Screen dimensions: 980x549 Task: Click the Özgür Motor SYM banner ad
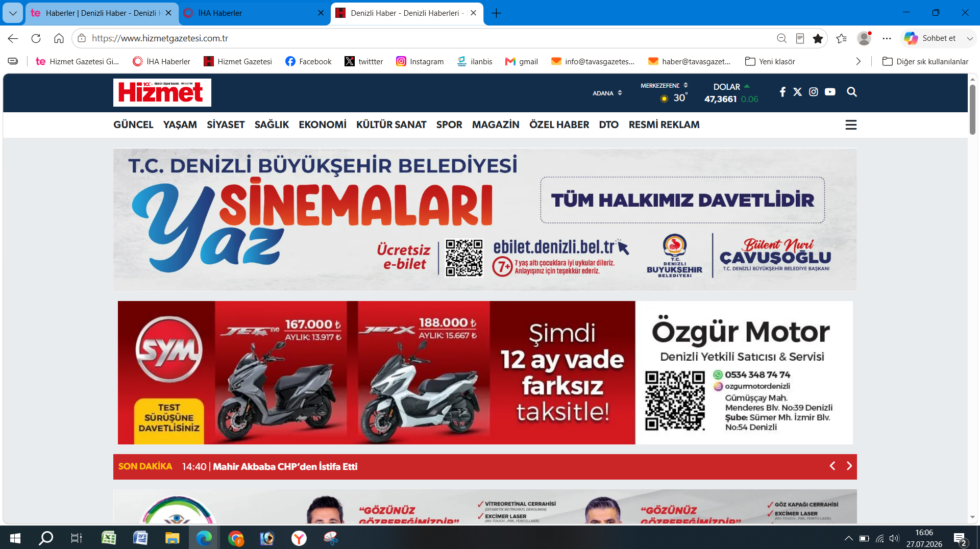click(485, 372)
